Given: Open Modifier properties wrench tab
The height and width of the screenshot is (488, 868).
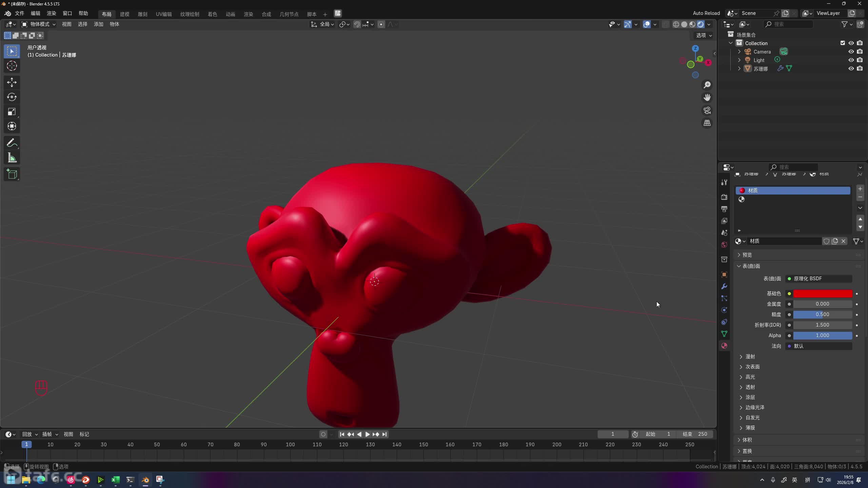Looking at the screenshot, I should pyautogui.click(x=724, y=287).
